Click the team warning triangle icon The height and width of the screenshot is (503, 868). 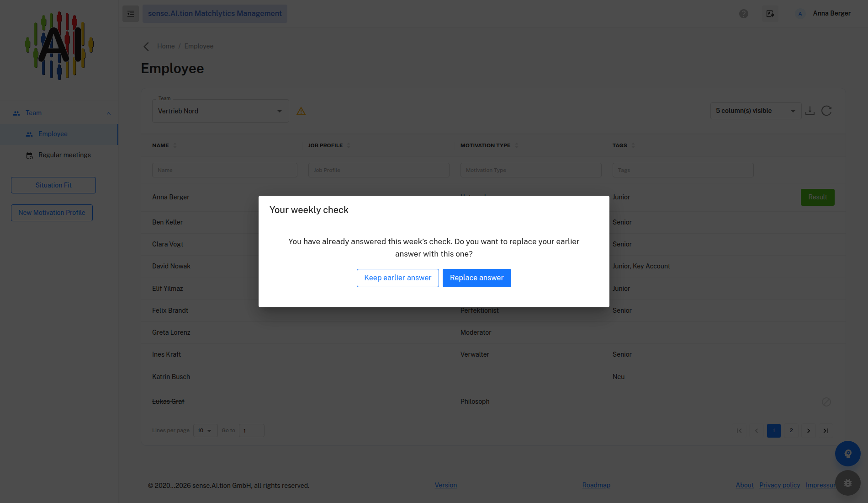(301, 111)
